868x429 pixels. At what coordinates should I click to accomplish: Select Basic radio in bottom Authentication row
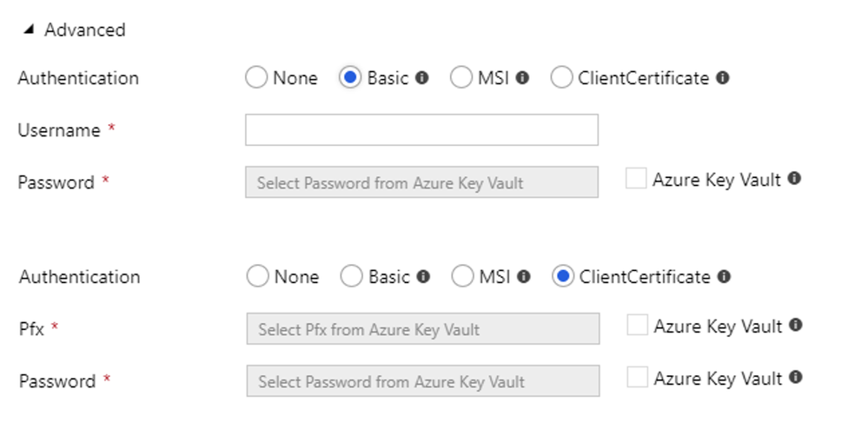(x=352, y=277)
